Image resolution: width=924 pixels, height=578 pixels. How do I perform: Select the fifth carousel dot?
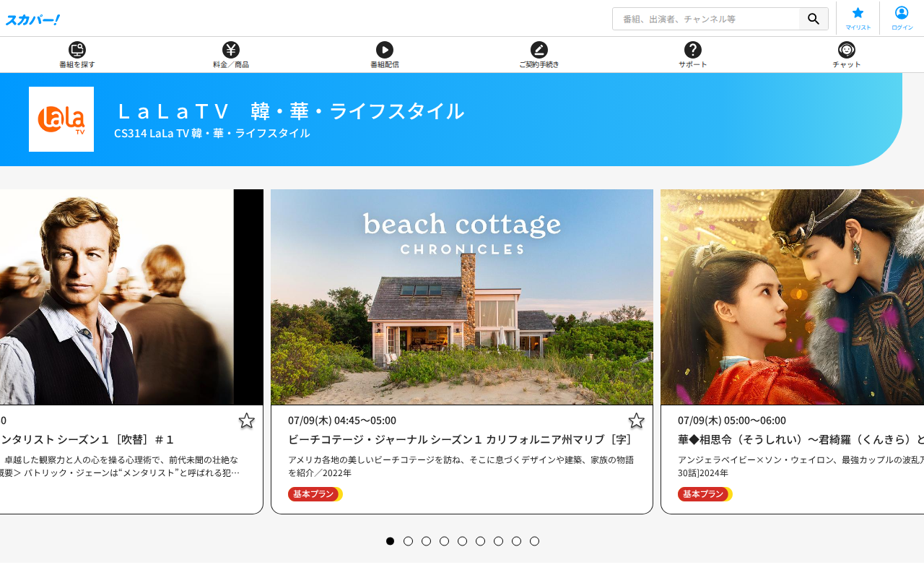462,541
